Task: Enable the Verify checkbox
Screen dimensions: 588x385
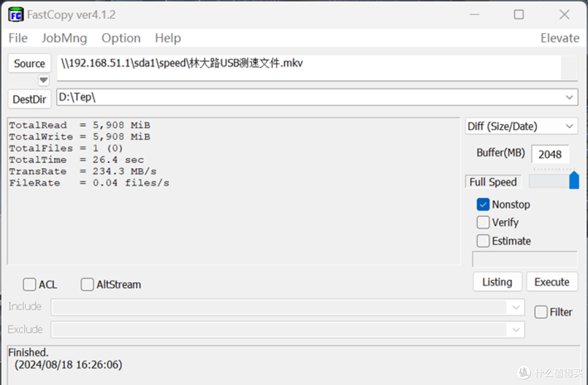Action: [x=483, y=222]
